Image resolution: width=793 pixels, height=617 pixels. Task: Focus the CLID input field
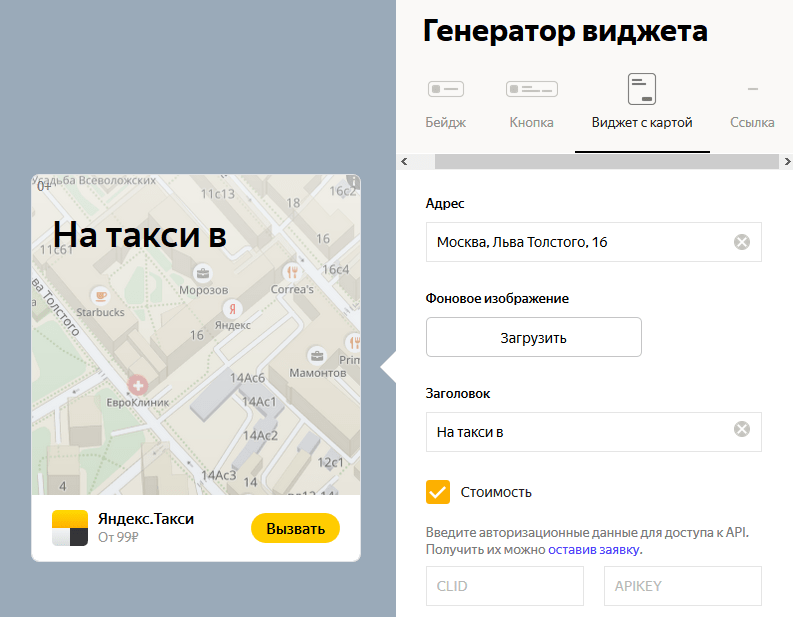[505, 586]
